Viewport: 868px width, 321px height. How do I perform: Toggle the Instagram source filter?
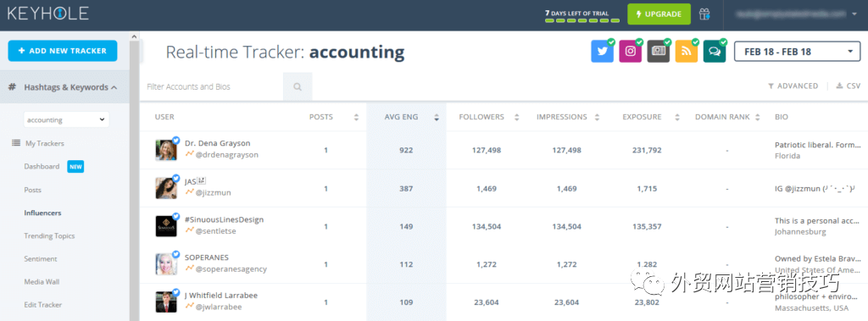631,52
